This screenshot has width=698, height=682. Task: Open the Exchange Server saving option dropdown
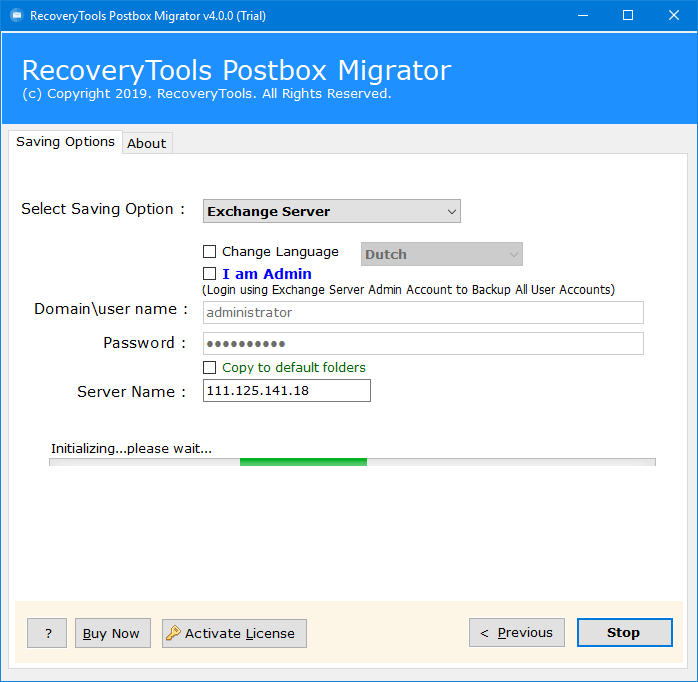click(x=332, y=211)
